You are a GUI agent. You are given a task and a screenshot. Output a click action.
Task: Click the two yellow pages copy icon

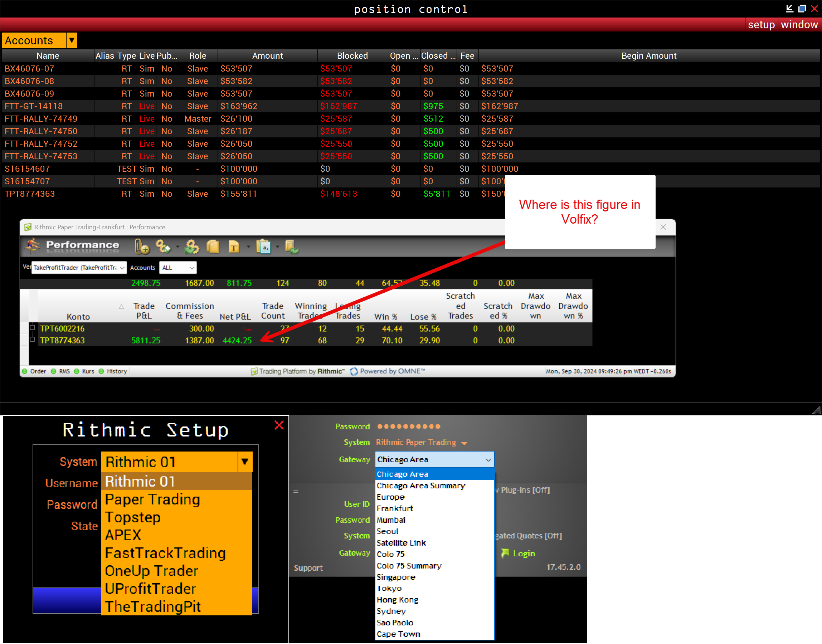[x=213, y=247]
